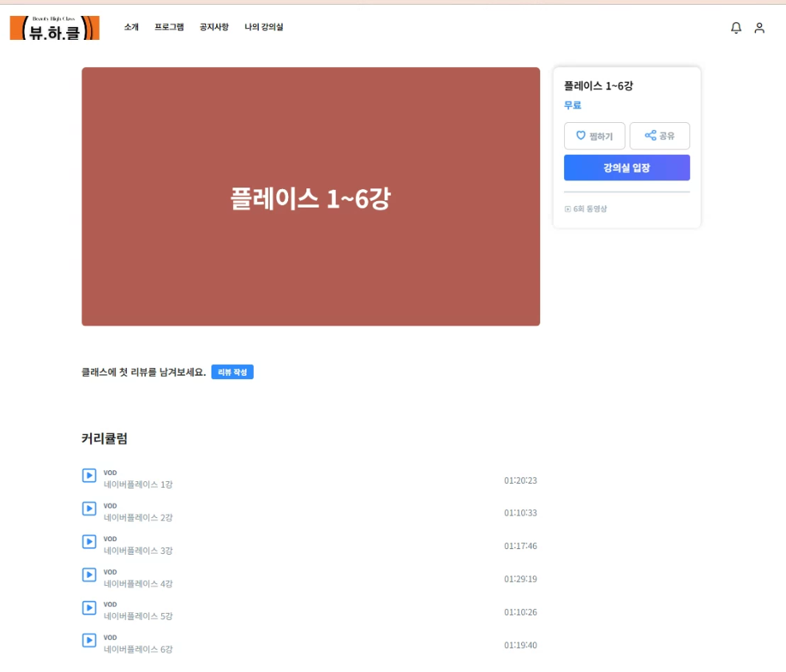Click play icon for 네이버플레이스 4강
Image resolution: width=786 pixels, height=672 pixels.
89,575
